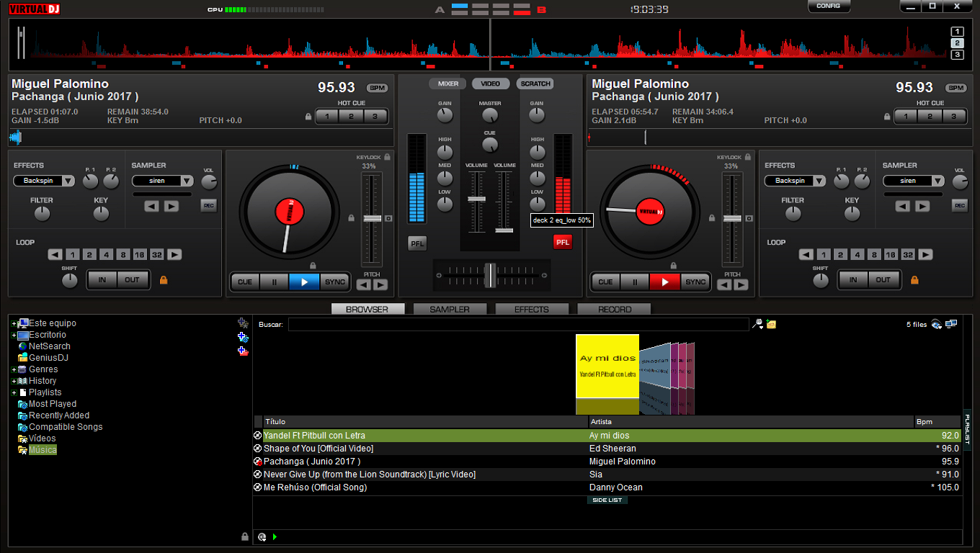The width and height of the screenshot is (980, 553).
Task: Toggle PFL headphone cue for deck 1
Action: (417, 243)
